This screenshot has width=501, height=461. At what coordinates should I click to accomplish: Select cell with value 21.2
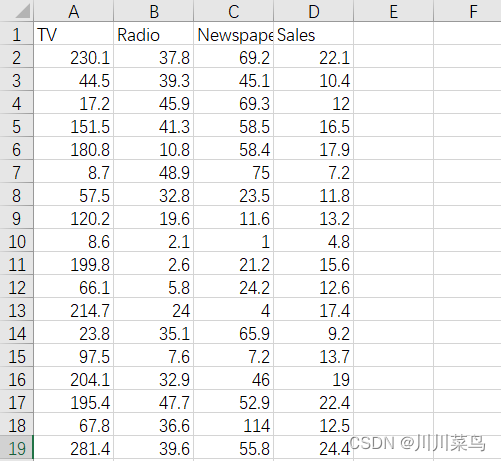[x=234, y=264]
